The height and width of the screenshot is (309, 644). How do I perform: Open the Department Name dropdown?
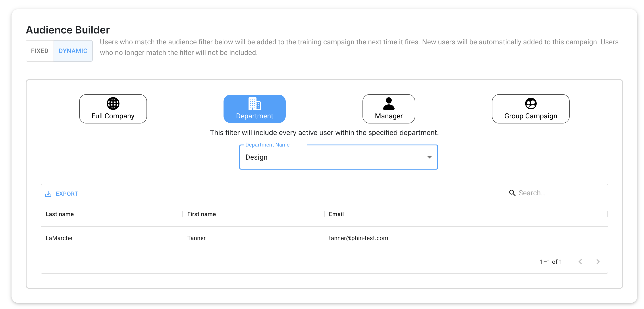(x=339, y=157)
